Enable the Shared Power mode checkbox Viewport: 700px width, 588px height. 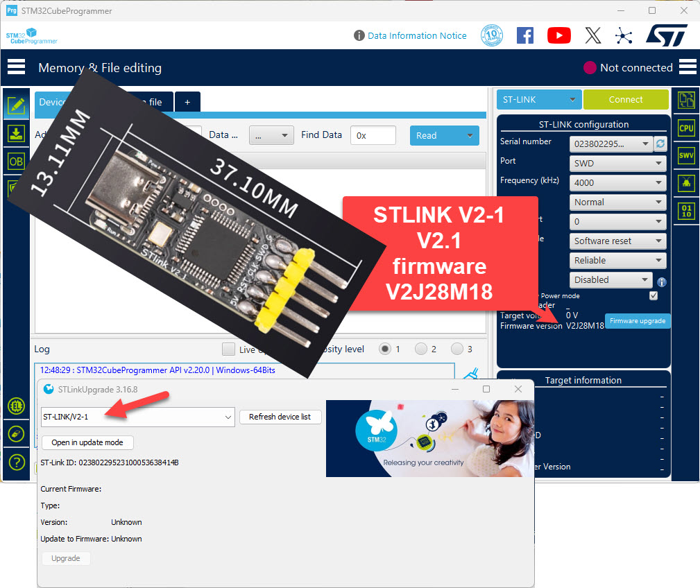tap(653, 295)
